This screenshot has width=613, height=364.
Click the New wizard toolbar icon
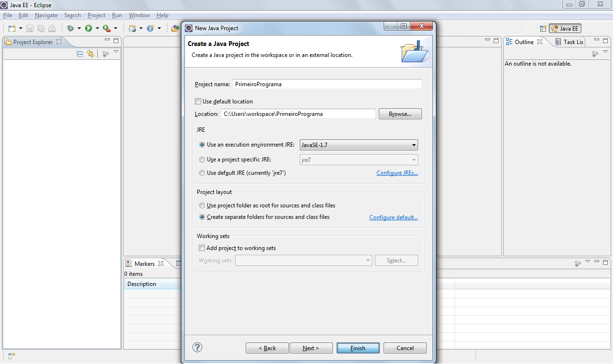(12, 28)
